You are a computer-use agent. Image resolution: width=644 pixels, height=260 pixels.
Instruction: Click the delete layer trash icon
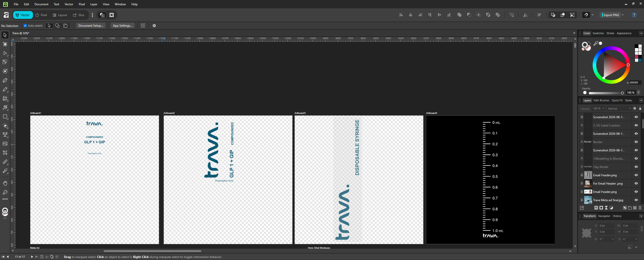(640, 208)
